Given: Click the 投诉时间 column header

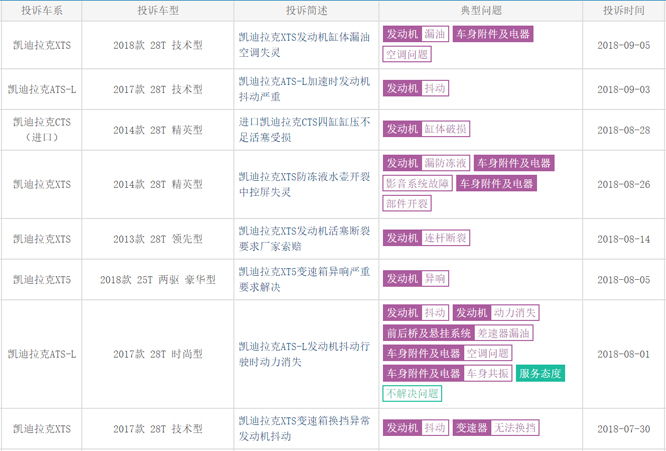Looking at the screenshot, I should tap(624, 10).
